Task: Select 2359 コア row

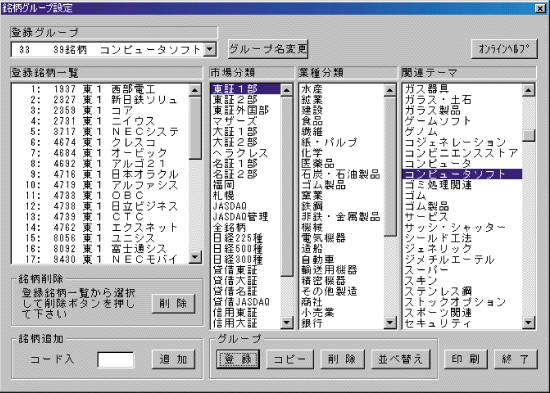Action: tap(100, 111)
